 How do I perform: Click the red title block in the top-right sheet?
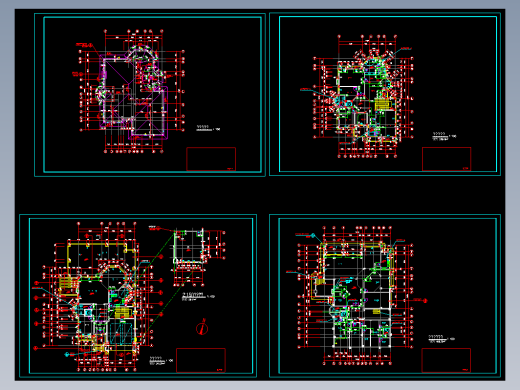[447, 159]
